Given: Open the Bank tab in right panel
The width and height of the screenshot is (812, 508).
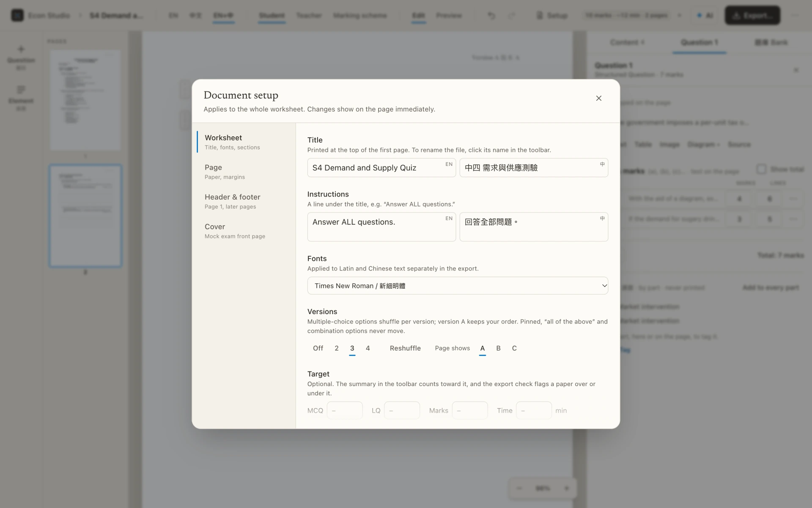Looking at the screenshot, I should tap(771, 42).
